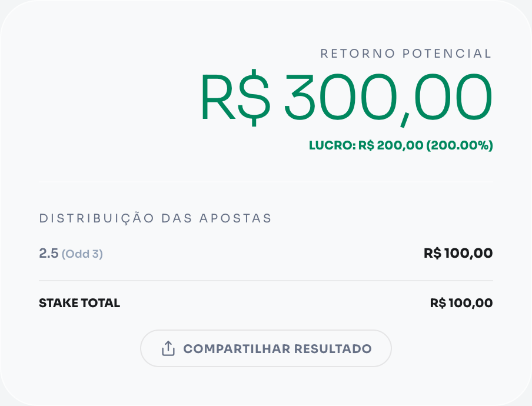Select the green profit summary line
Image resolution: width=532 pixels, height=406 pixels.
[401, 144]
